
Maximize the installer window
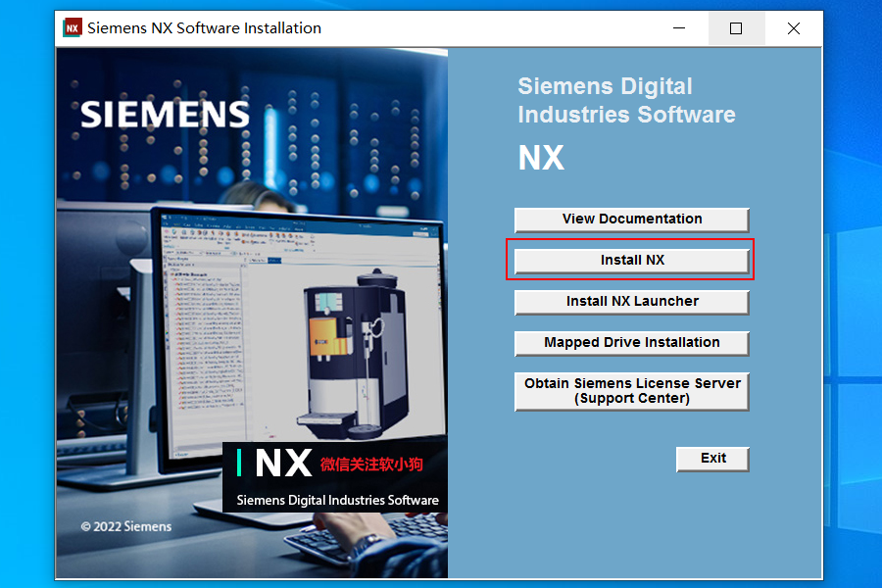736,28
